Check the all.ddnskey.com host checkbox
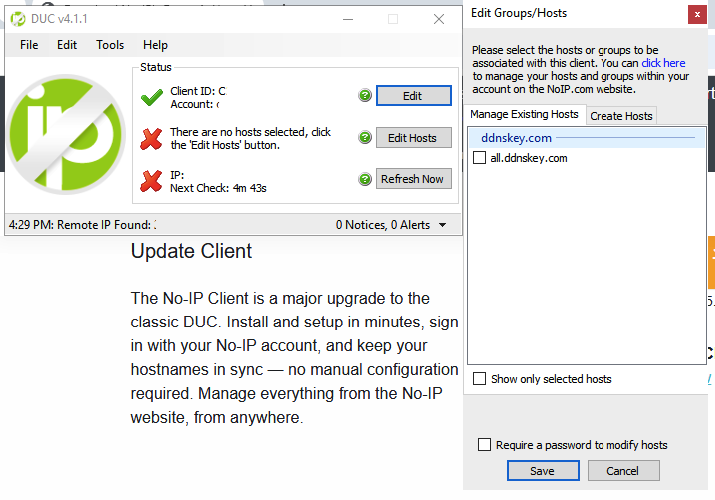The image size is (715, 500). [x=479, y=158]
